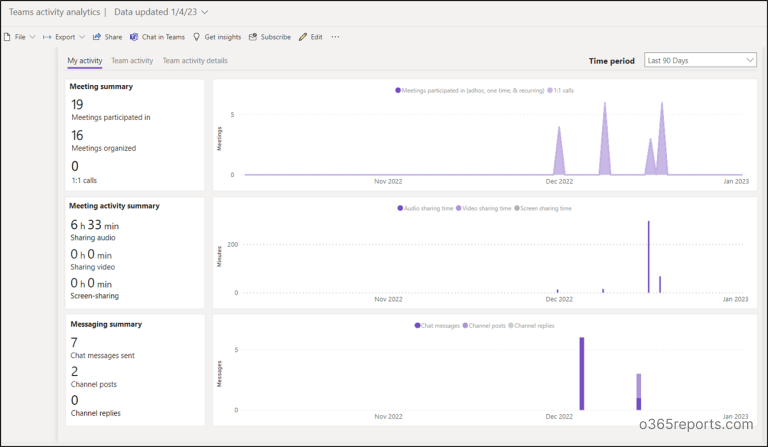Click the Sharing video label
768x447 pixels.
93,267
